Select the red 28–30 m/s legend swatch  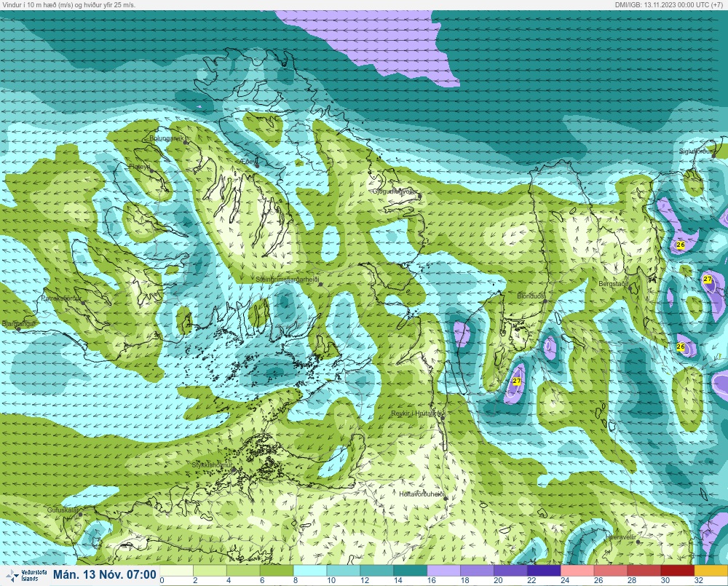[644, 570]
